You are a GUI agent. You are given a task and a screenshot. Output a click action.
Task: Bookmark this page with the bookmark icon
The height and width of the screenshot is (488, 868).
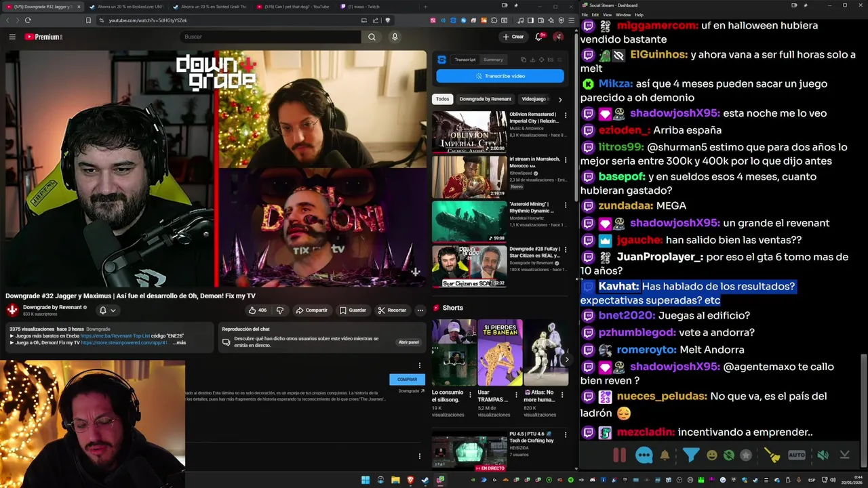pos(88,20)
